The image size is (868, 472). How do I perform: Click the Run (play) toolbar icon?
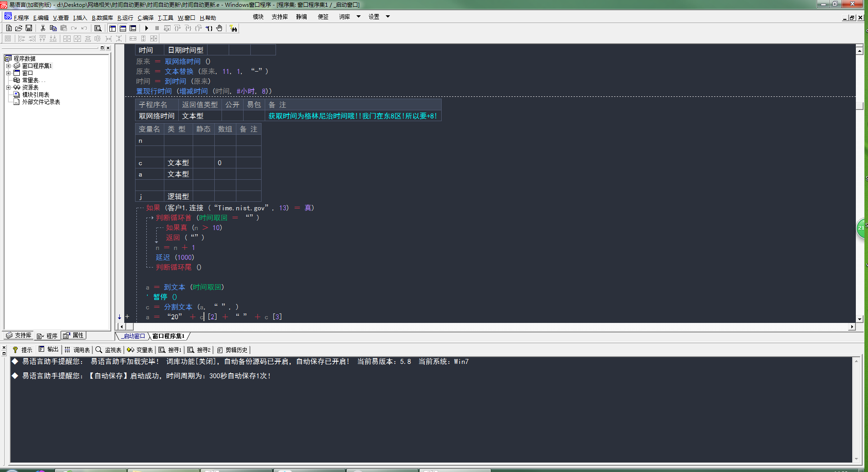click(x=147, y=28)
